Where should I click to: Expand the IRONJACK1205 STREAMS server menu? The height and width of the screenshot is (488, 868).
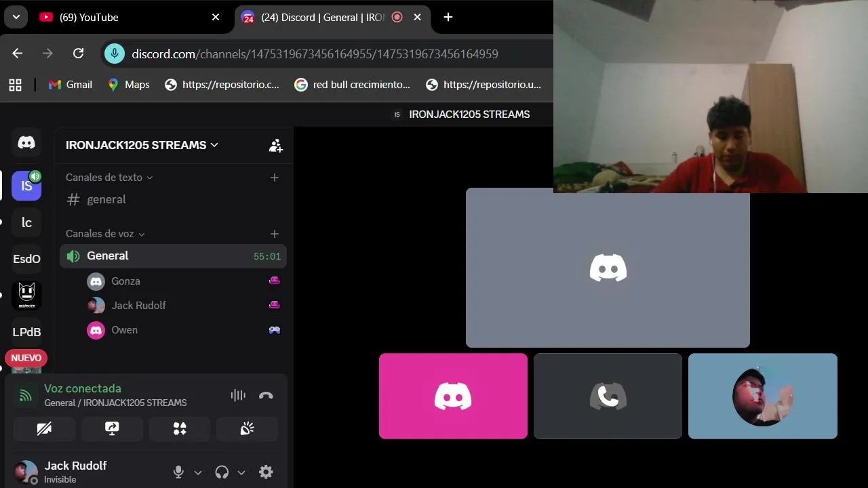[x=142, y=145]
